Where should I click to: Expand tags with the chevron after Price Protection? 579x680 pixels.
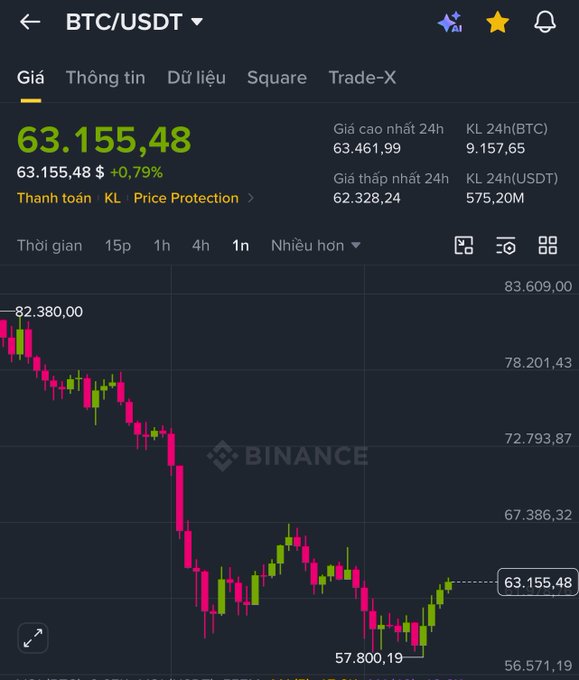click(x=251, y=198)
